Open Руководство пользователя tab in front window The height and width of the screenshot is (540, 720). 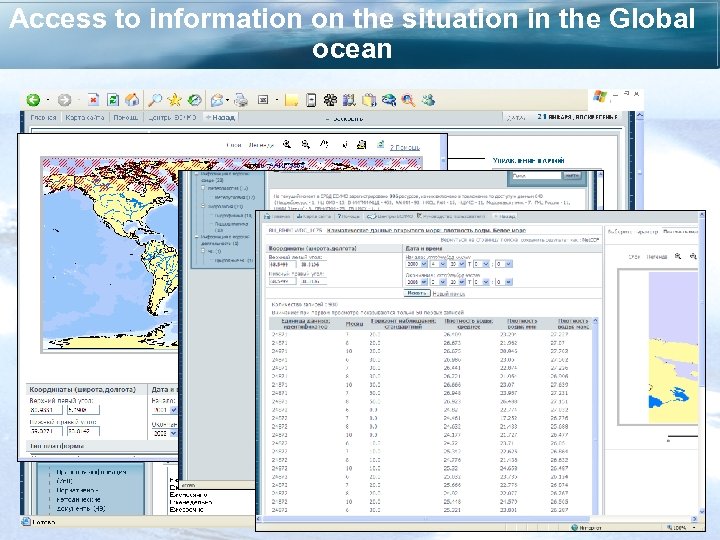[x=451, y=216]
